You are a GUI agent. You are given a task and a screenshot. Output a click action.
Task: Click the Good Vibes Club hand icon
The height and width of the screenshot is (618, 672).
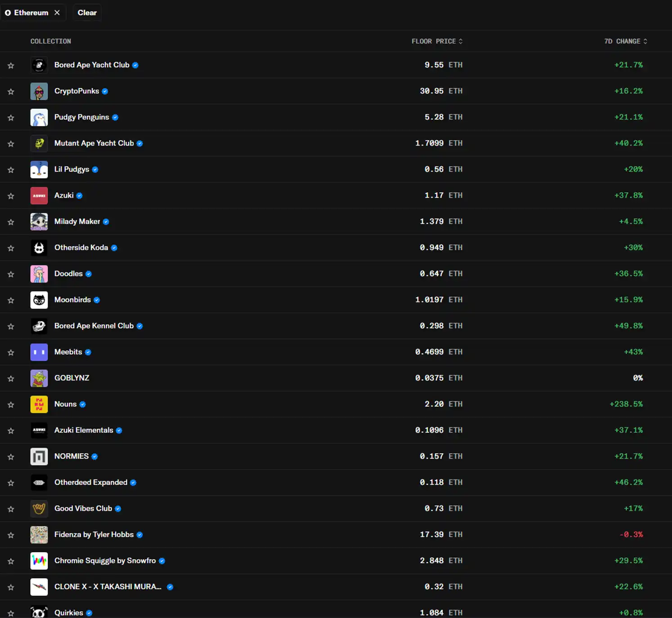coord(39,509)
